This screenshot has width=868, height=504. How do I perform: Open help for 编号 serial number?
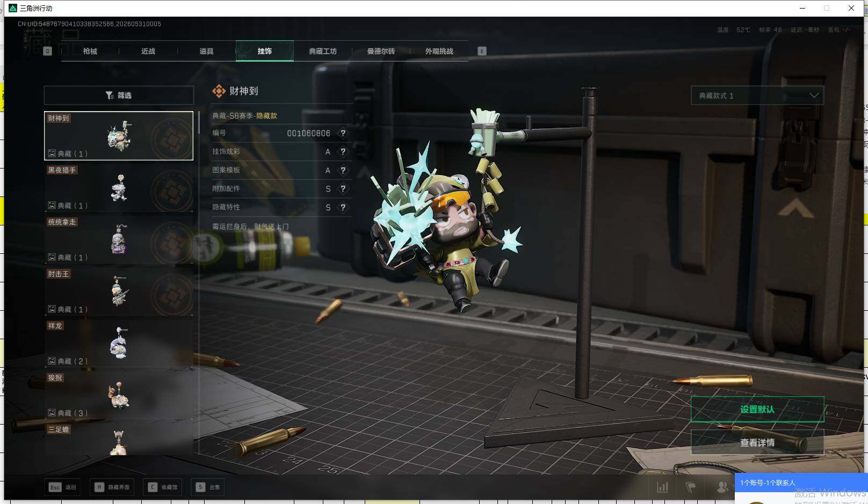pyautogui.click(x=343, y=133)
